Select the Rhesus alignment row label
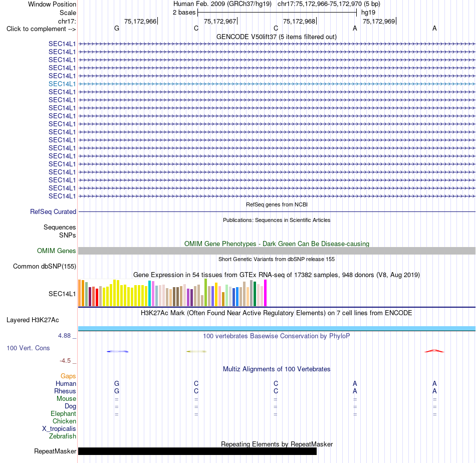Viewport: 476px width, 463px height. point(65,391)
